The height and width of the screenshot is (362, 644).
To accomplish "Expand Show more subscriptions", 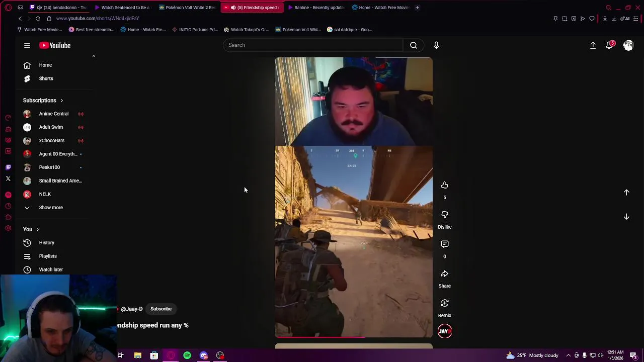I will 51,207.
